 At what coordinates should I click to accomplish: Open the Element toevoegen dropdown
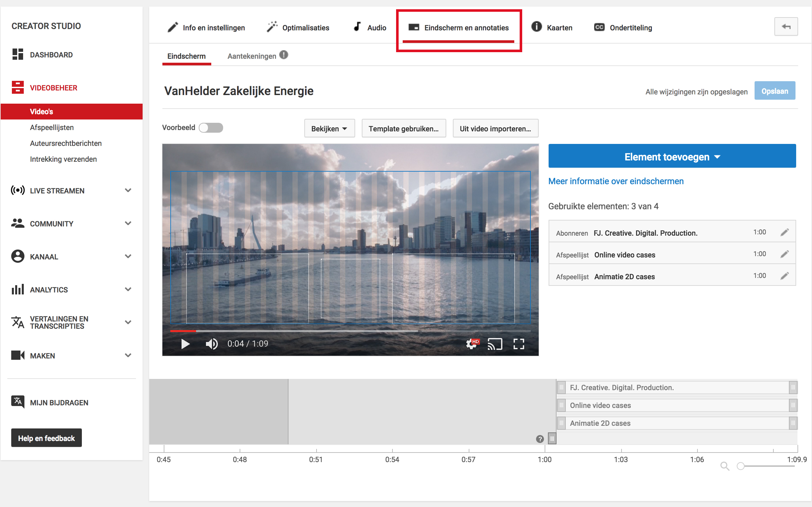point(672,156)
